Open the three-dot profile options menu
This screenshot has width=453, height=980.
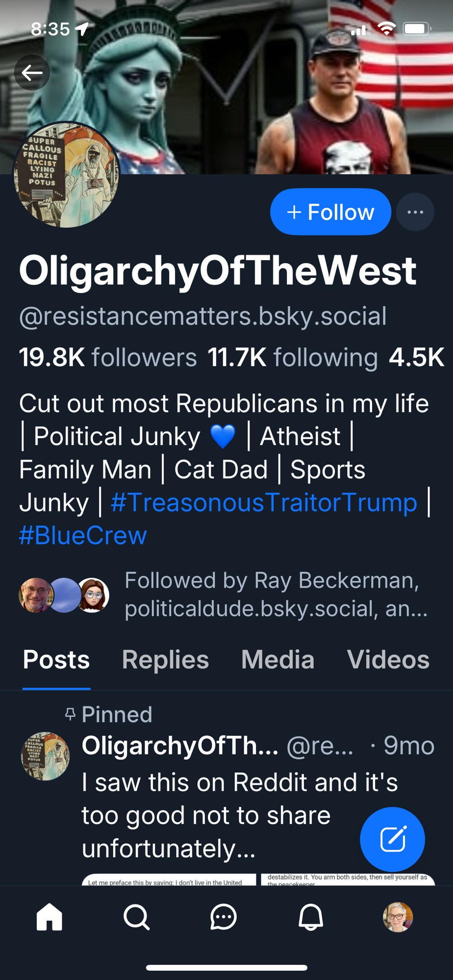tap(415, 212)
